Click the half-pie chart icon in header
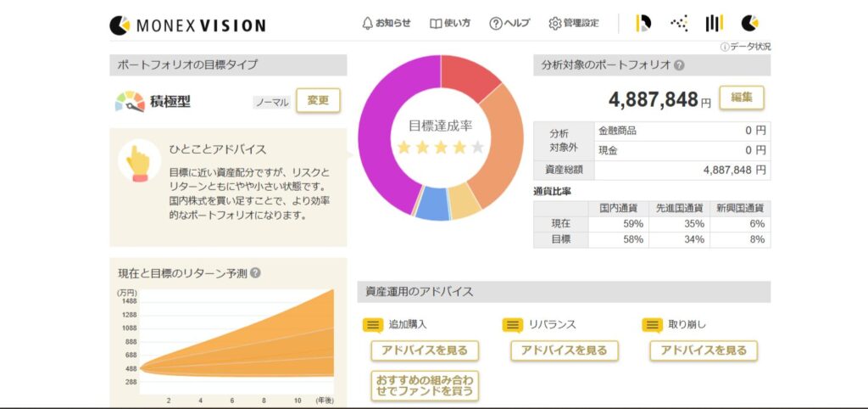The height and width of the screenshot is (409, 868). (x=643, y=24)
